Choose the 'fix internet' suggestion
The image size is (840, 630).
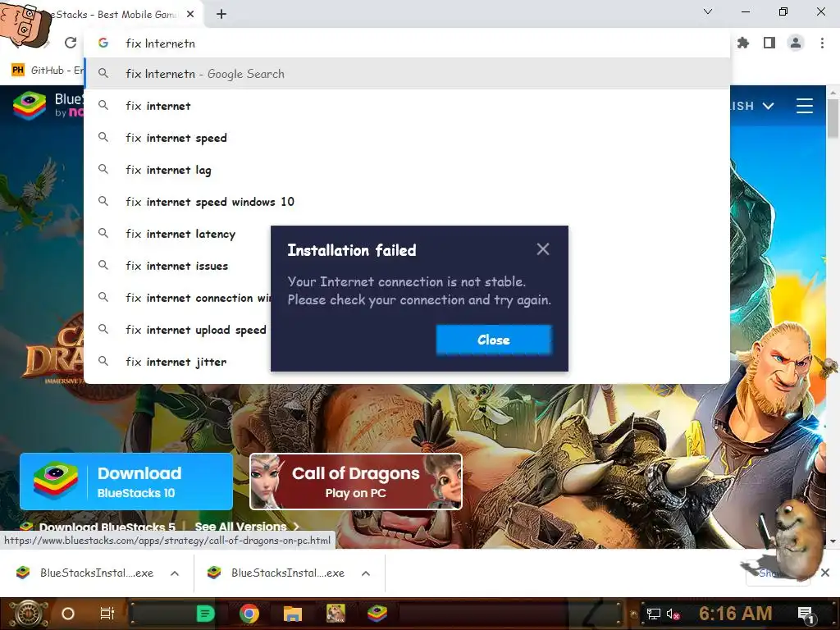click(x=407, y=106)
